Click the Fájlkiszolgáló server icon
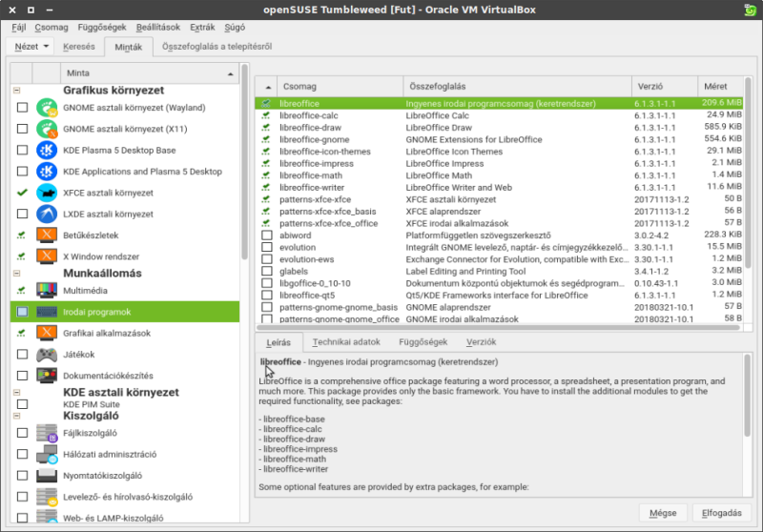 pos(47,433)
